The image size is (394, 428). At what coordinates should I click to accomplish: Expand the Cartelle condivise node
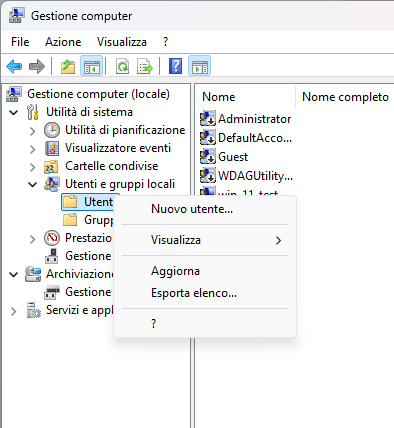coord(32,167)
